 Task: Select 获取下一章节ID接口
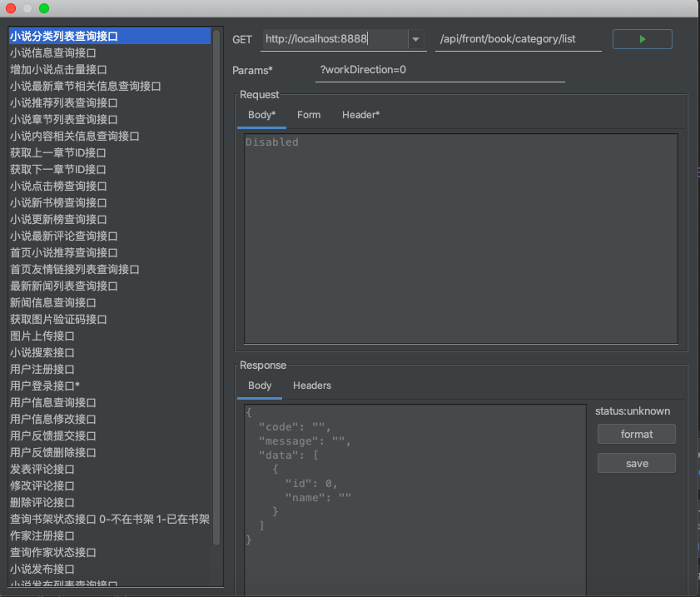(110, 170)
